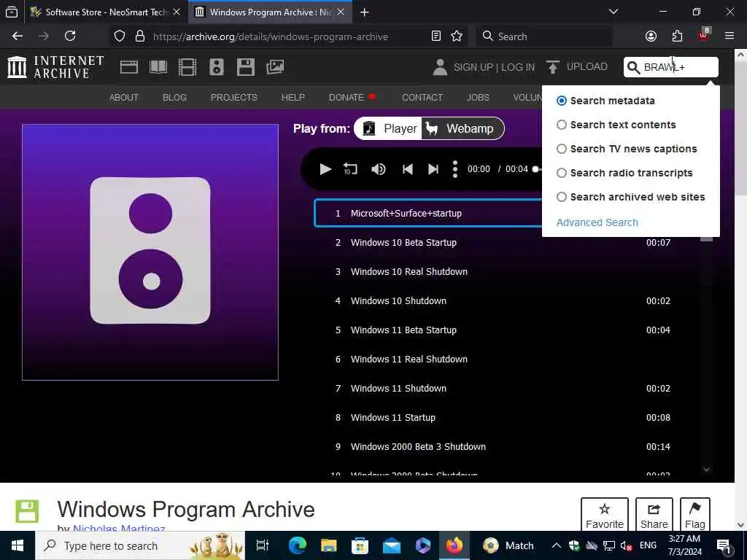Screen dimensions: 747x560
Task: Click the Upload arrow icon
Action: tap(553, 67)
